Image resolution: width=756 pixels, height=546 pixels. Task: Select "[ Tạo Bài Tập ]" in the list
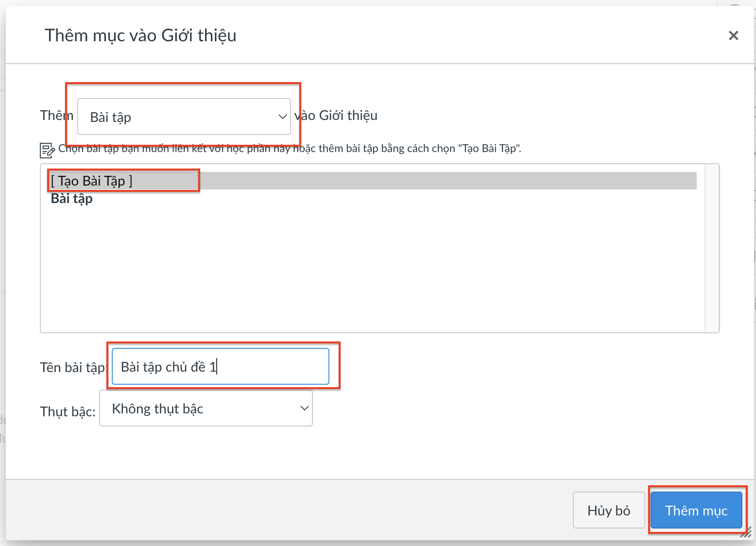pos(92,181)
